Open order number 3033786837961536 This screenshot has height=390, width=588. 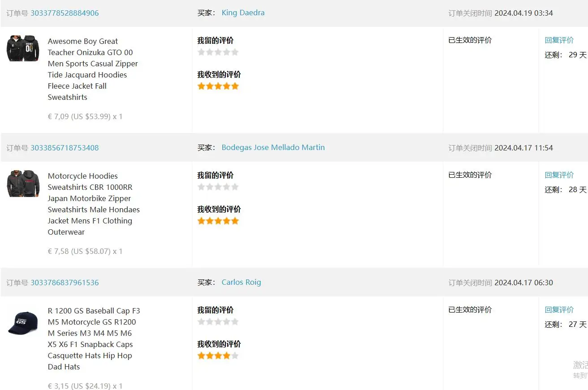click(x=65, y=283)
